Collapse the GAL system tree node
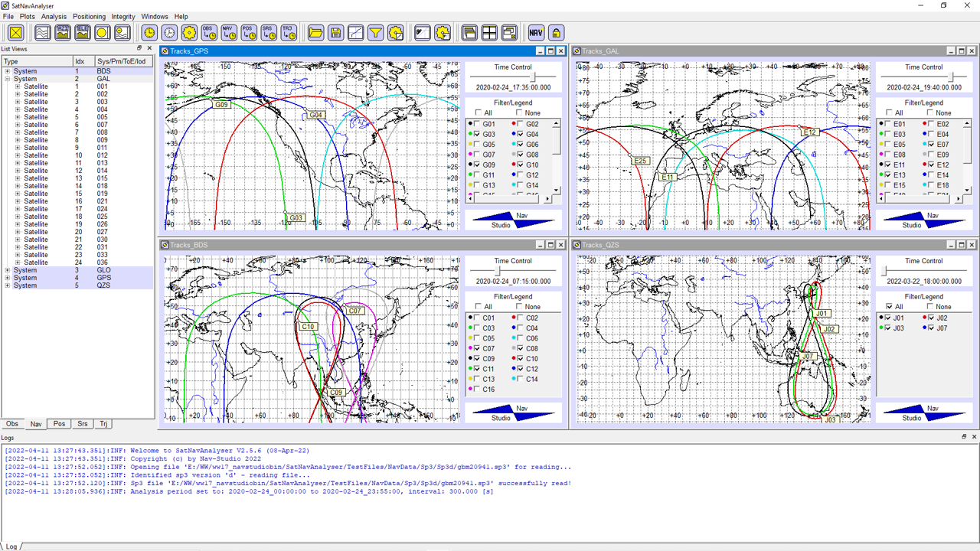The height and width of the screenshot is (551, 980). [7, 79]
